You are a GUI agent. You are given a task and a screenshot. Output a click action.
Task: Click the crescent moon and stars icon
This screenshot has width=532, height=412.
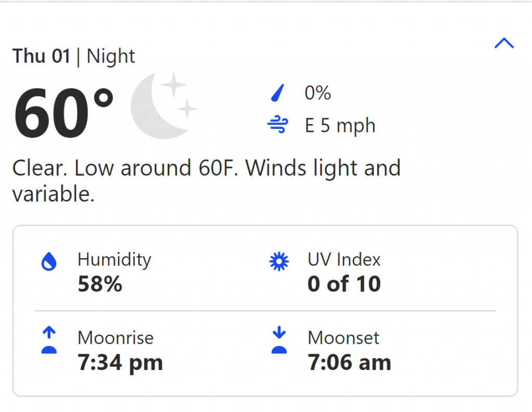coord(164,105)
